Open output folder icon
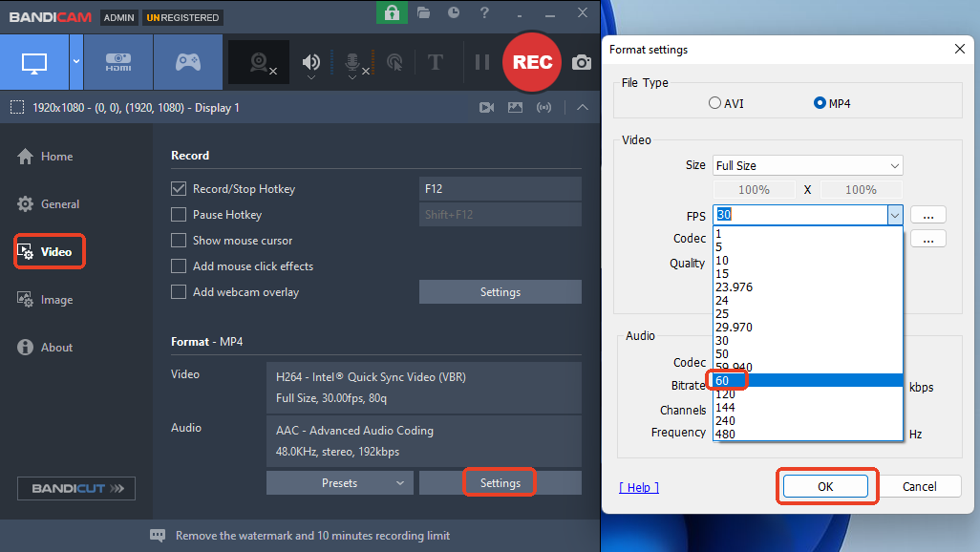This screenshot has width=980, height=552. pos(424,12)
